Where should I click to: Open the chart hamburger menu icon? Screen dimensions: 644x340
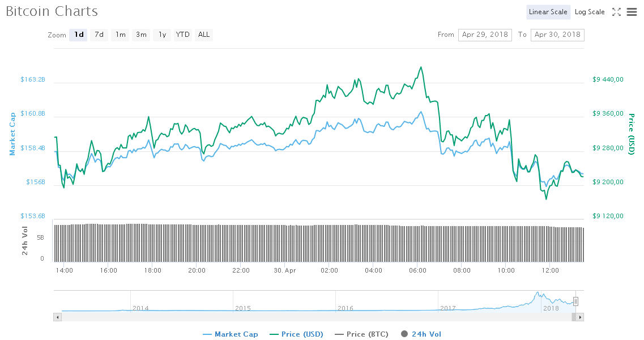[x=632, y=12]
